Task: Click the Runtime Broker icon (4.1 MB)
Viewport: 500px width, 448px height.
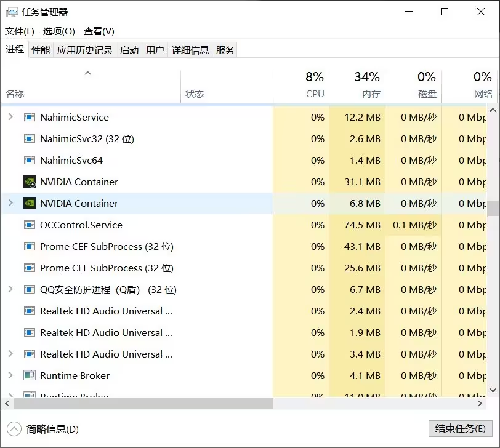Action: pyautogui.click(x=30, y=375)
